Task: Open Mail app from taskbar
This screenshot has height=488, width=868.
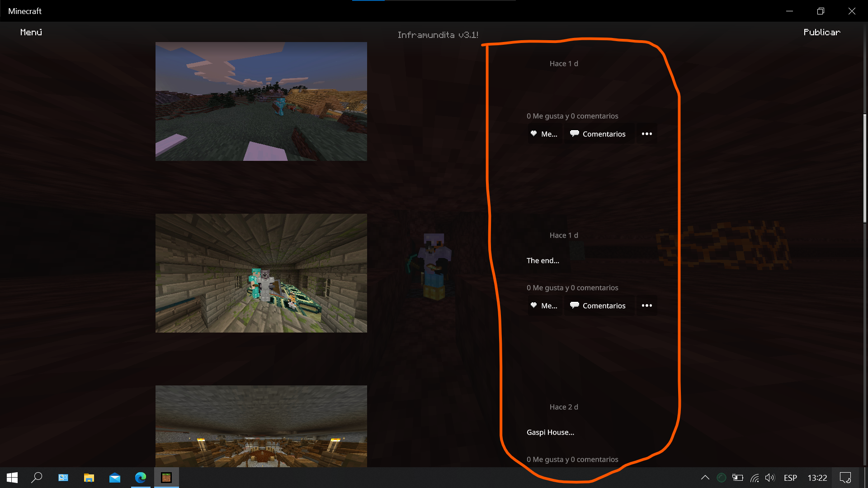Action: tap(115, 478)
